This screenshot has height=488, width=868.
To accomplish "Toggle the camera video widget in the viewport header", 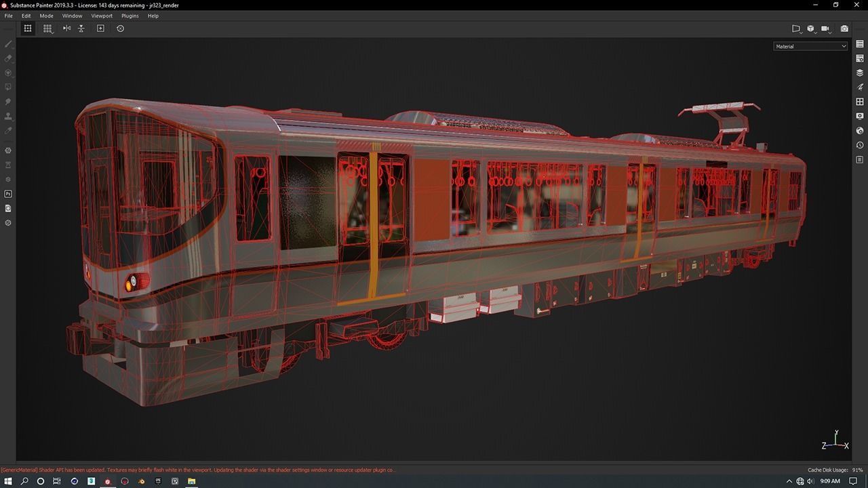I will (x=825, y=28).
